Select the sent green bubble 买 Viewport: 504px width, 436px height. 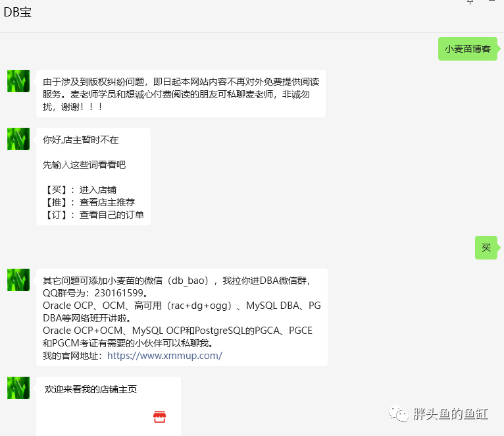click(x=486, y=248)
